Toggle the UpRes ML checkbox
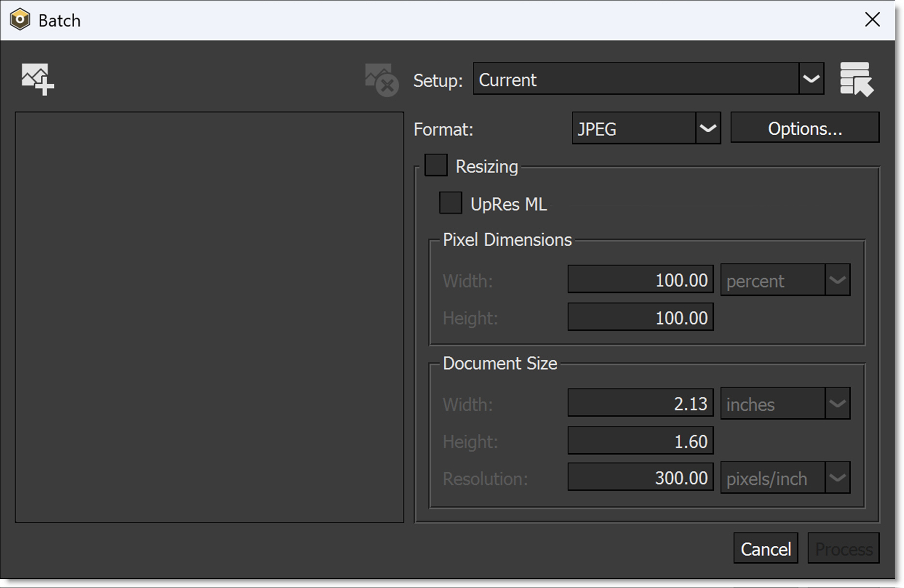 click(450, 203)
